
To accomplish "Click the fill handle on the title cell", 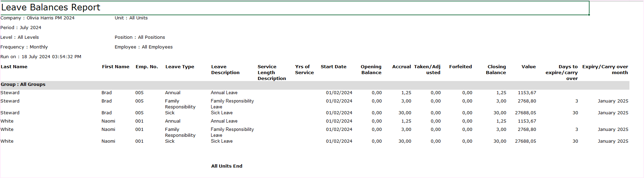I will click(x=589, y=15).
